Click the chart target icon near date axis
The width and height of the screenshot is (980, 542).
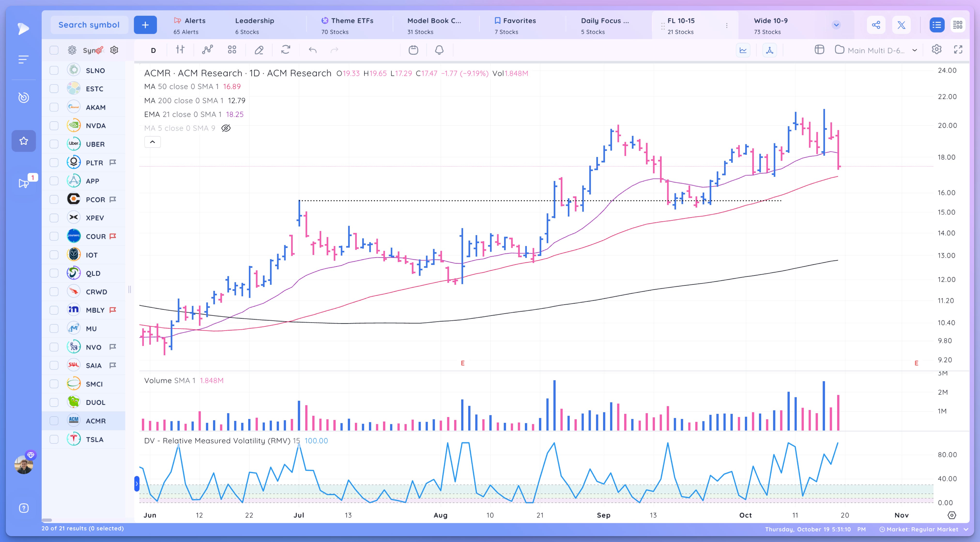click(x=952, y=515)
